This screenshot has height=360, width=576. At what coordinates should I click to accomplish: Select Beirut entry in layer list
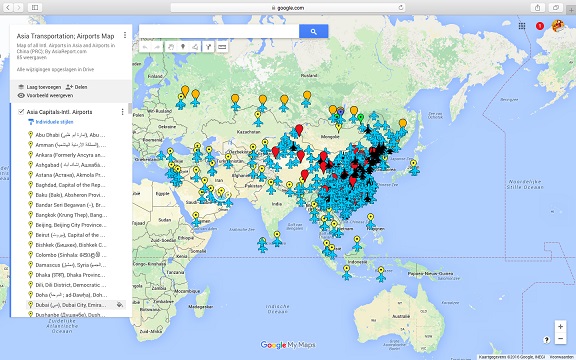pos(70,235)
